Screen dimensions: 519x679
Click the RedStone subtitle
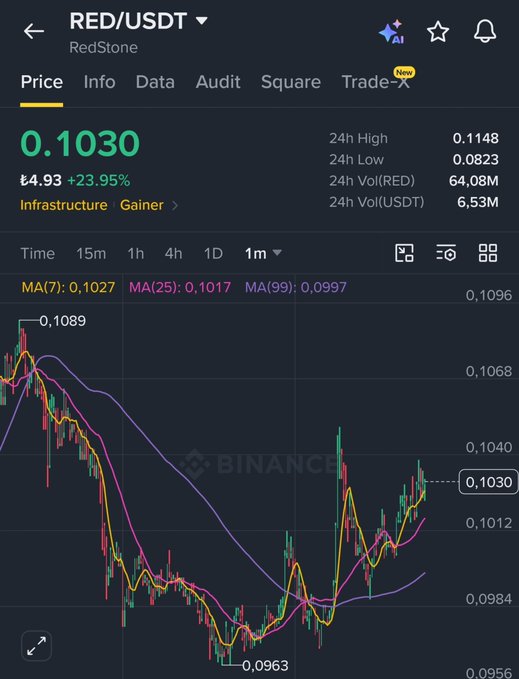click(103, 48)
